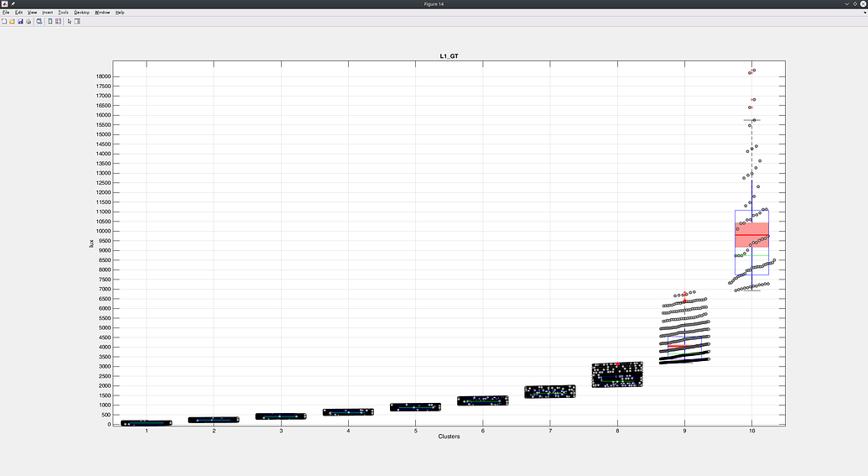Viewport: 868px width, 476px height.
Task: Click the pin icon in title bar
Action: click(x=13, y=4)
